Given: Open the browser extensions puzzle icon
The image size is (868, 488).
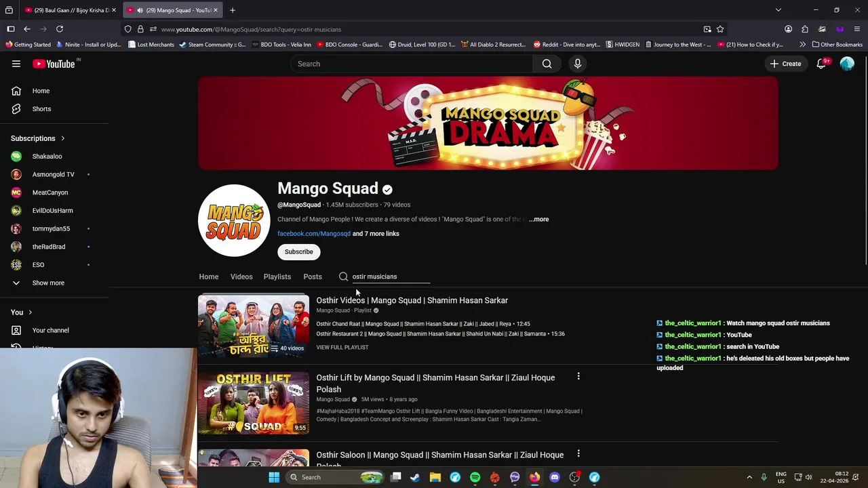Looking at the screenshot, I should click(x=805, y=29).
